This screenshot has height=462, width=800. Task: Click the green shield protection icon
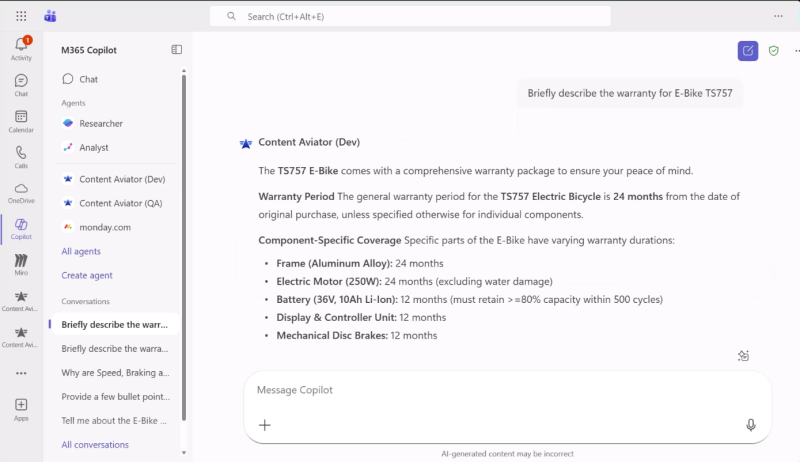774,50
